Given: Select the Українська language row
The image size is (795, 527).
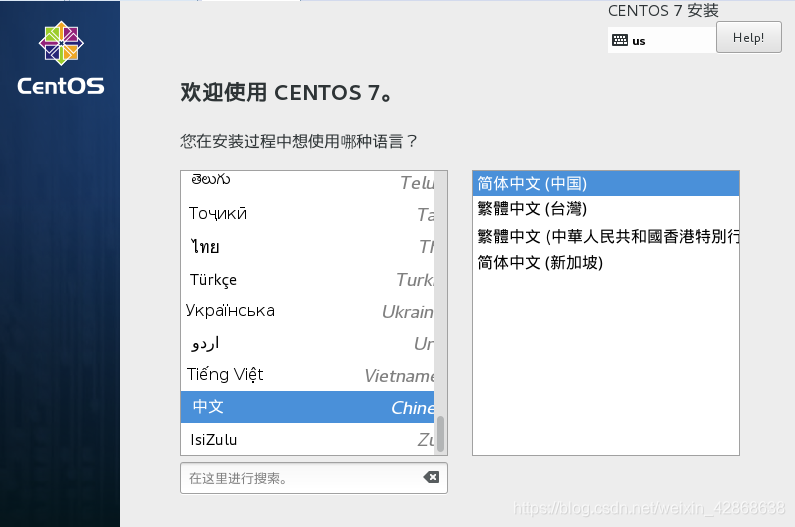Looking at the screenshot, I should pos(307,311).
